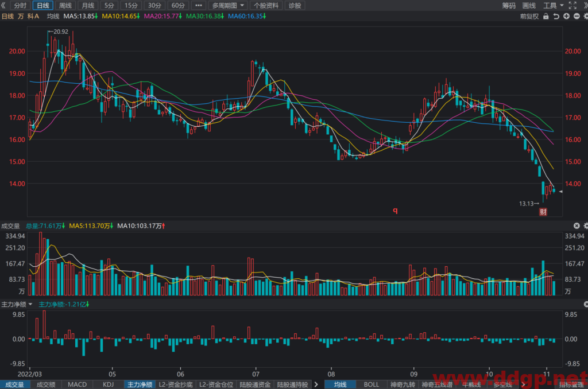This screenshot has height=389, width=588.
Task: Open more periods ellipsis button
Action: (x=198, y=6)
